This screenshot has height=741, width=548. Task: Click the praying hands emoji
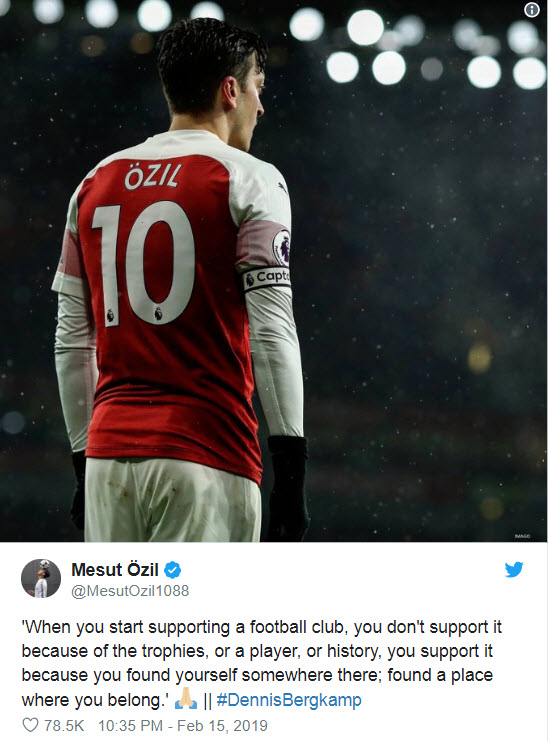[186, 699]
